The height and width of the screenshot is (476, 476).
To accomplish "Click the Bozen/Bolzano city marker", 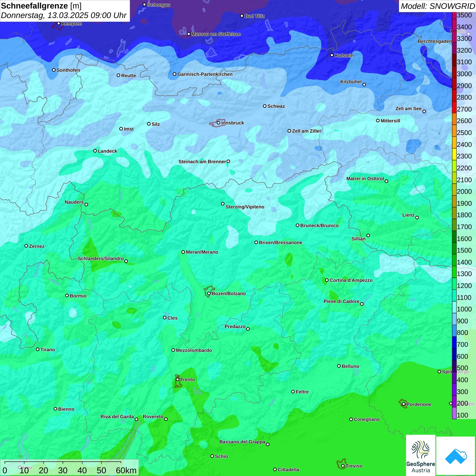I will [209, 293].
